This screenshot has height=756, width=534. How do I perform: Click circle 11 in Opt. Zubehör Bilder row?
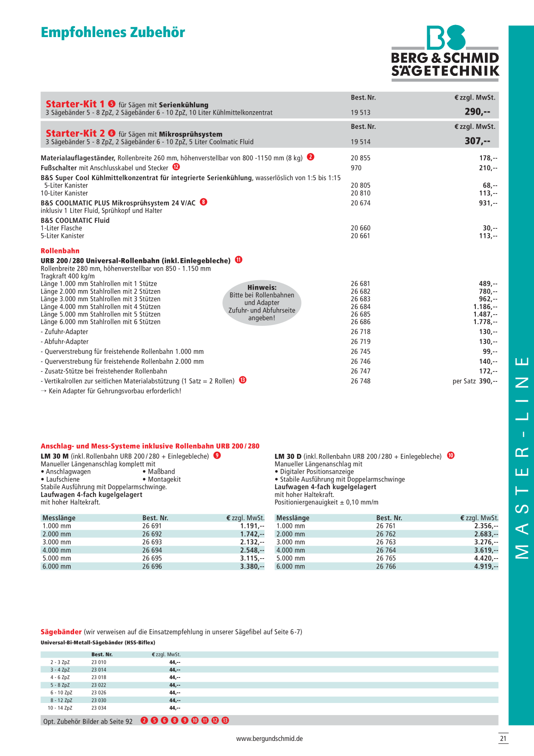pyautogui.click(x=205, y=720)
